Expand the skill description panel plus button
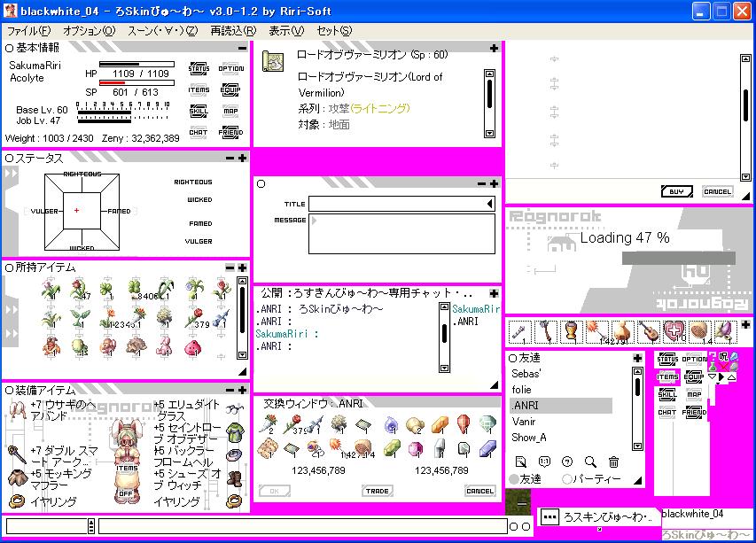This screenshot has width=756, height=543. coord(494,48)
